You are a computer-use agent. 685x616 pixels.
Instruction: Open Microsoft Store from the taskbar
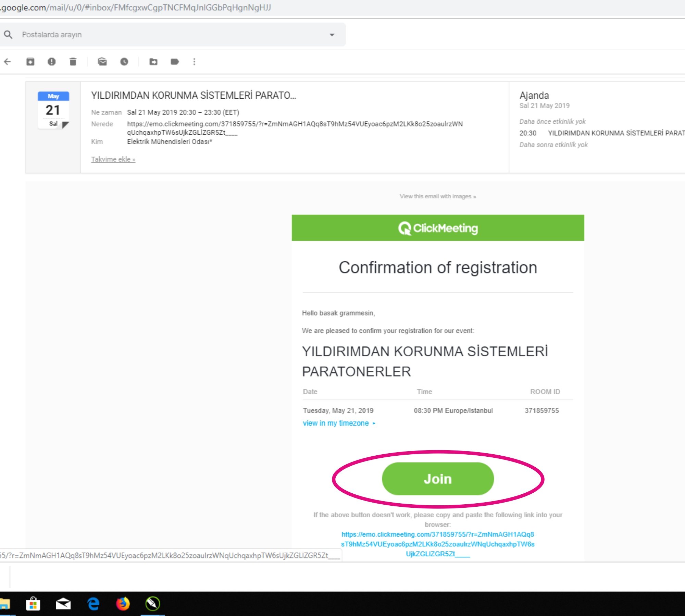pos(33,604)
